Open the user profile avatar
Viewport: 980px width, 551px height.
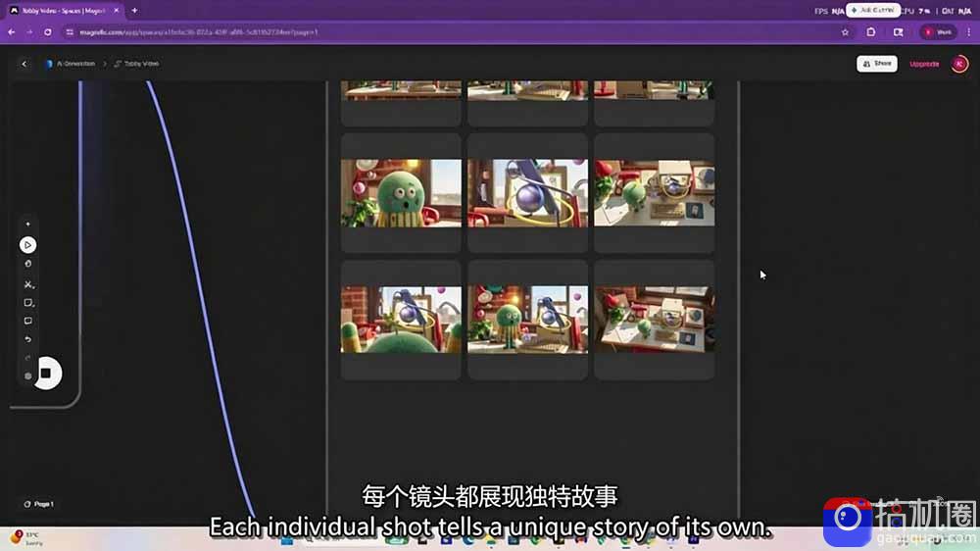(959, 64)
